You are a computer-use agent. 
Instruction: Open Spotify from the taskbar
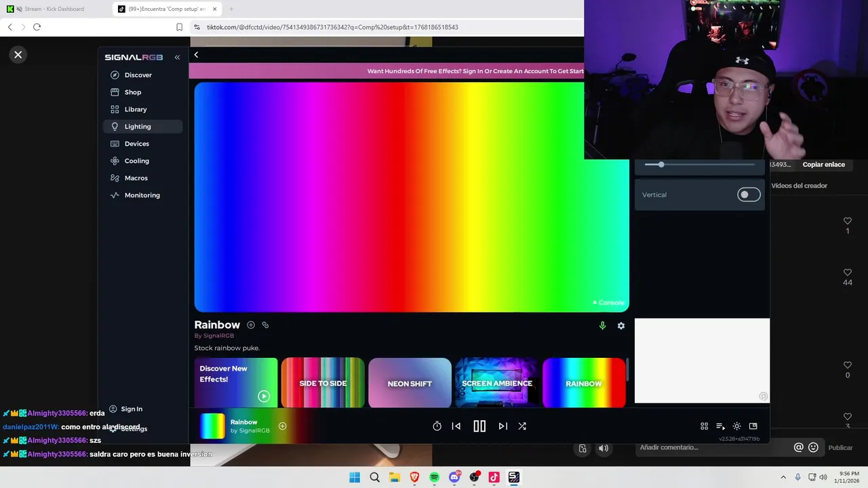pyautogui.click(x=434, y=477)
